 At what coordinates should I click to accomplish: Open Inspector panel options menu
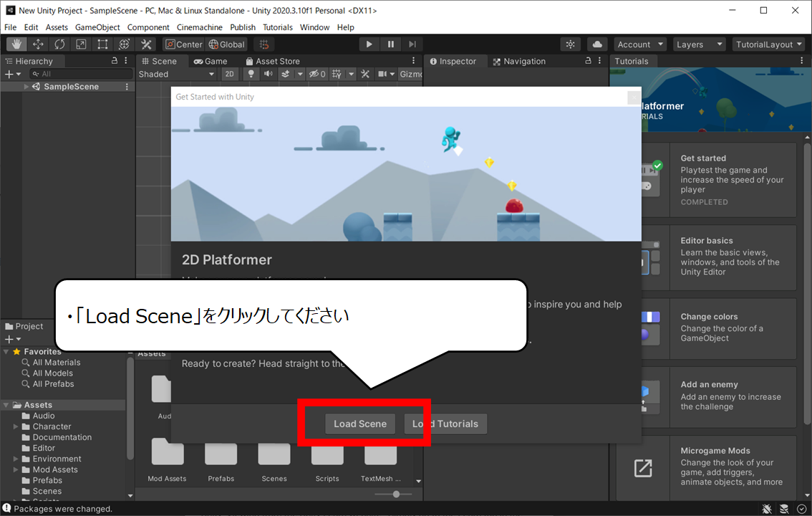(599, 61)
